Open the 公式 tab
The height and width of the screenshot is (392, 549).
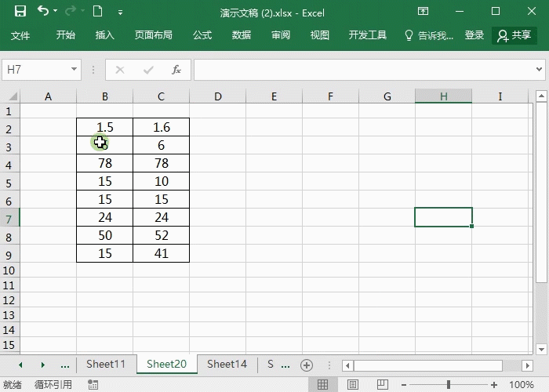click(x=202, y=35)
